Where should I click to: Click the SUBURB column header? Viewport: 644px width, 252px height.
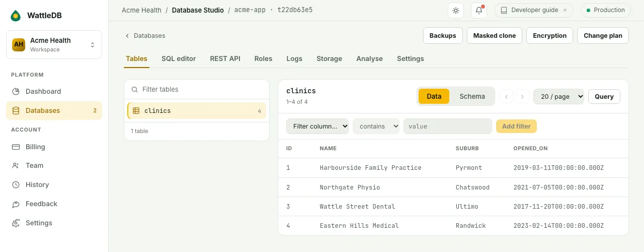(467, 149)
